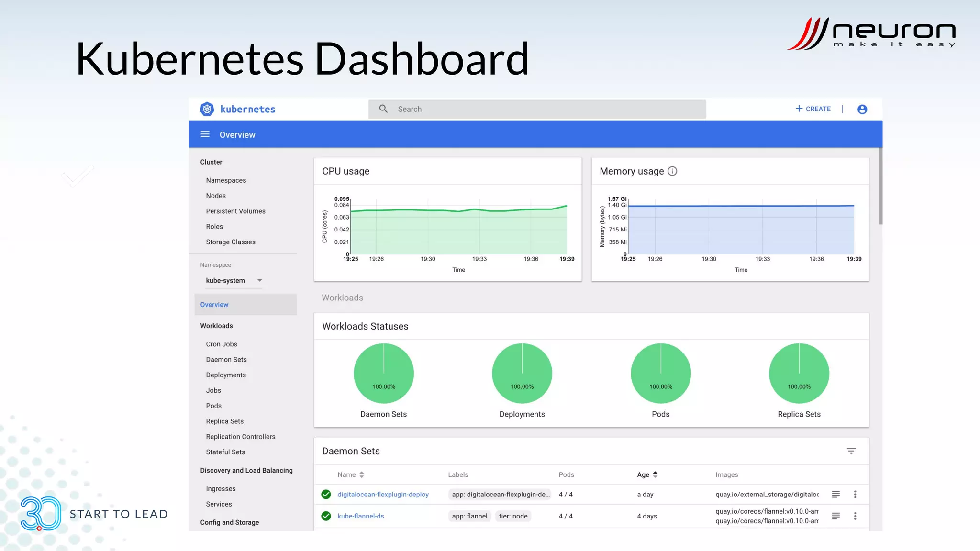Open Cron Jobs in the sidebar
Screen dimensions: 980x551
click(222, 344)
